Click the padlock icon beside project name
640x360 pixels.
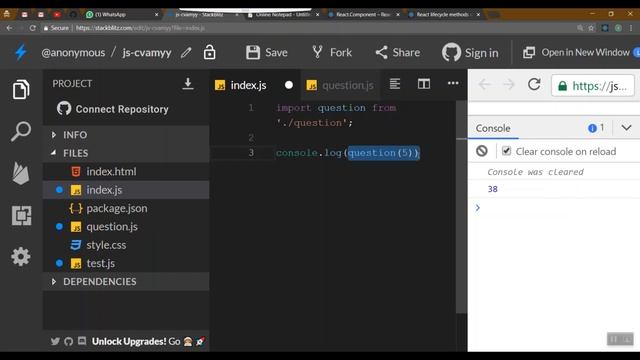coord(209,52)
